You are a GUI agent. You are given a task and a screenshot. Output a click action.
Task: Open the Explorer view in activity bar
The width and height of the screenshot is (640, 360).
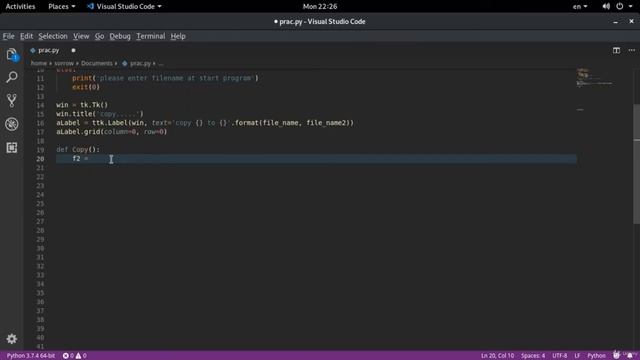(x=12, y=54)
